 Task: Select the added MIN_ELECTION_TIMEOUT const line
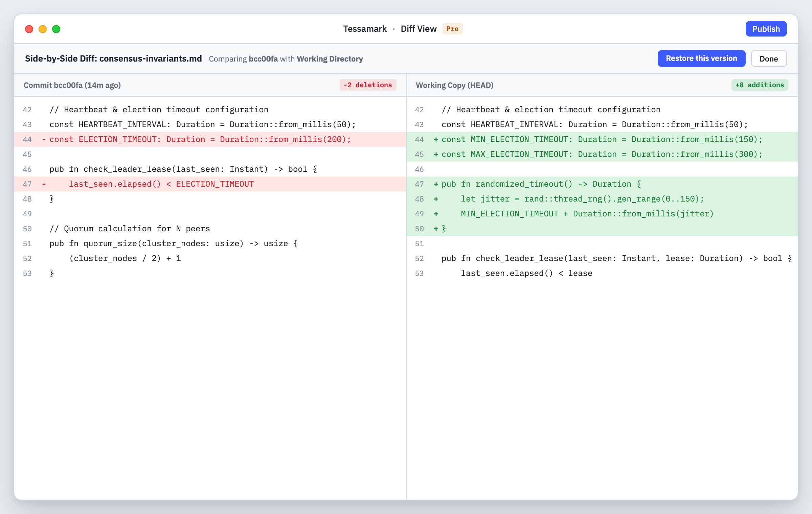(602, 139)
